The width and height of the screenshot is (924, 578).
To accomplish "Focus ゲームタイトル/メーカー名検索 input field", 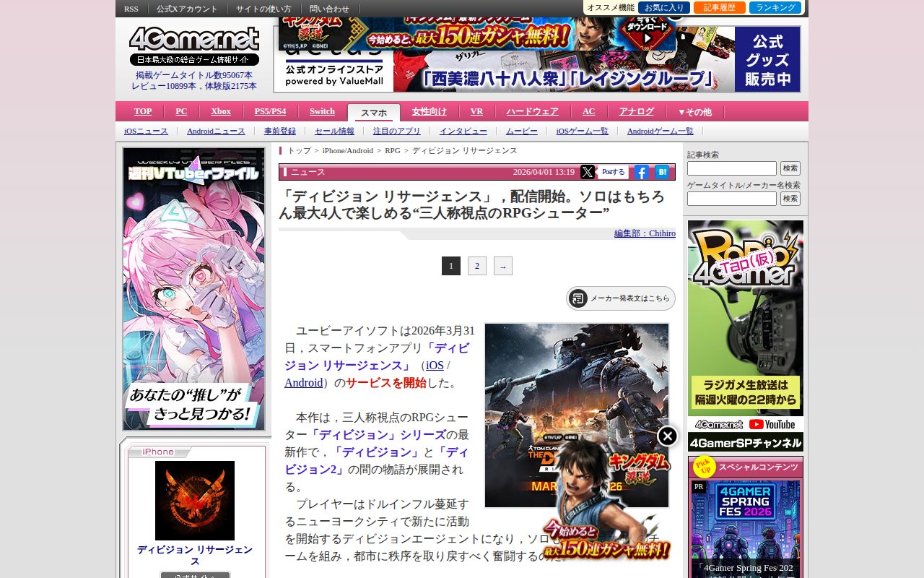I will 732,199.
